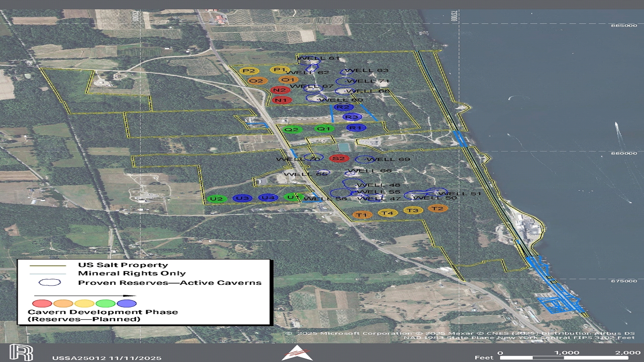Click the white logo in bottom-left corner
Image resolution: width=644 pixels, height=362 pixels.
(x=21, y=352)
